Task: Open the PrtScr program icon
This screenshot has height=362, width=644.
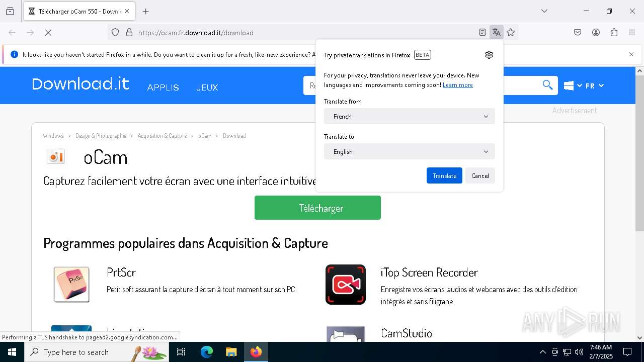Action: pyautogui.click(x=71, y=285)
